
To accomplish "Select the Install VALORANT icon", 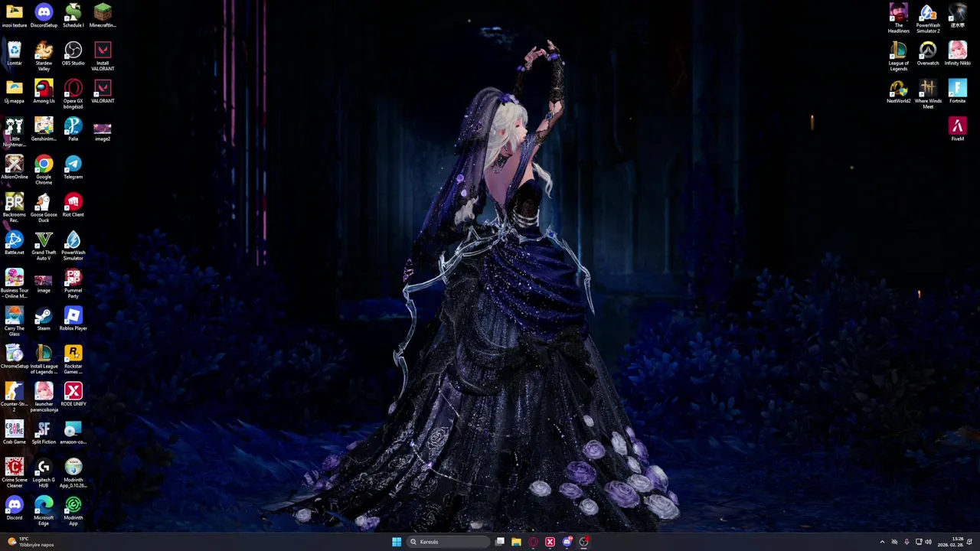I will (x=103, y=56).
